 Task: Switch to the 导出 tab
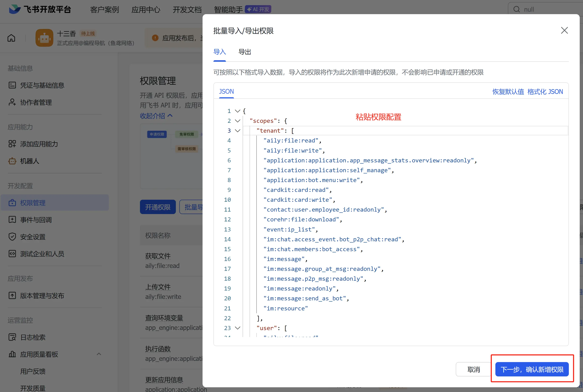[x=244, y=52]
